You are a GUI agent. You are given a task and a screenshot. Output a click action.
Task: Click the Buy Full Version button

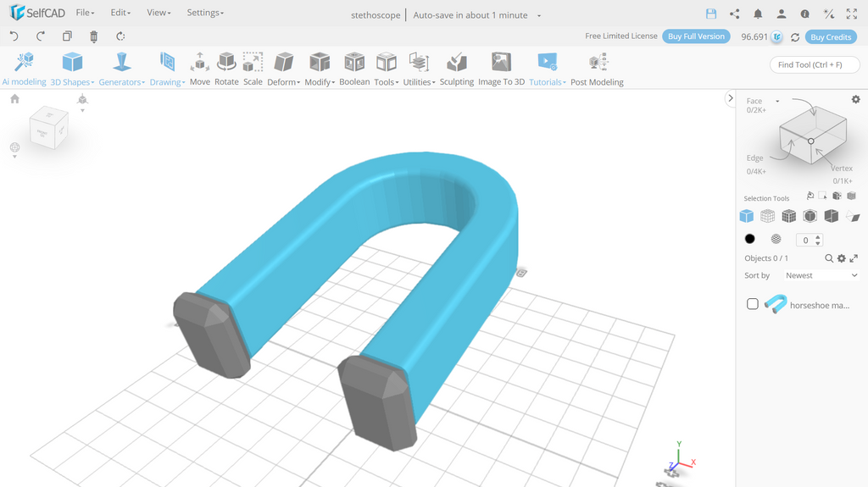[x=696, y=36]
